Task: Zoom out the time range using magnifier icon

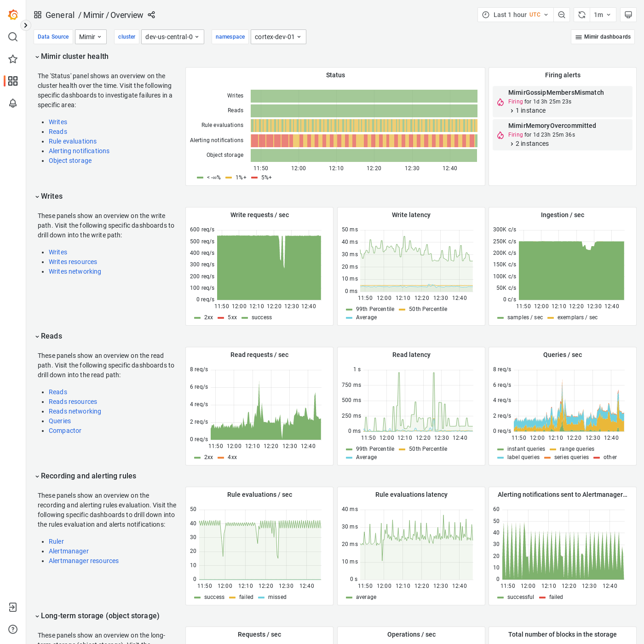Action: coord(562,14)
